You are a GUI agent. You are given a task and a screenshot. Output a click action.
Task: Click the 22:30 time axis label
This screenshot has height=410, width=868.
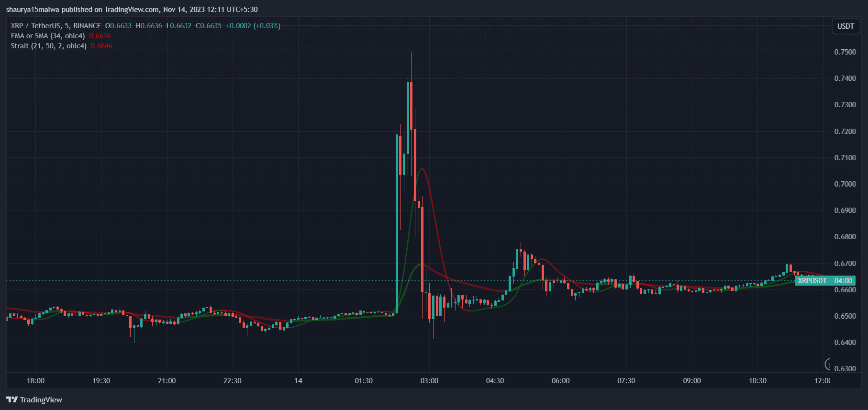(x=233, y=381)
